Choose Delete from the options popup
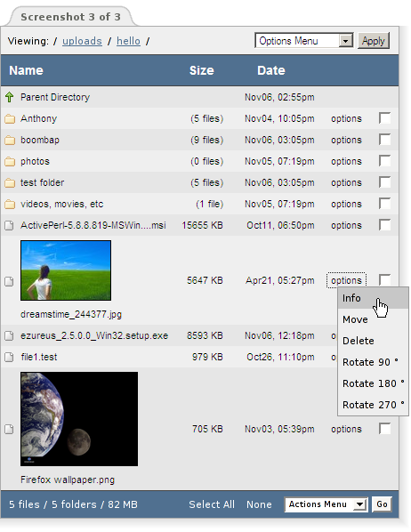Image resolution: width=411 pixels, height=532 pixels. [373, 341]
